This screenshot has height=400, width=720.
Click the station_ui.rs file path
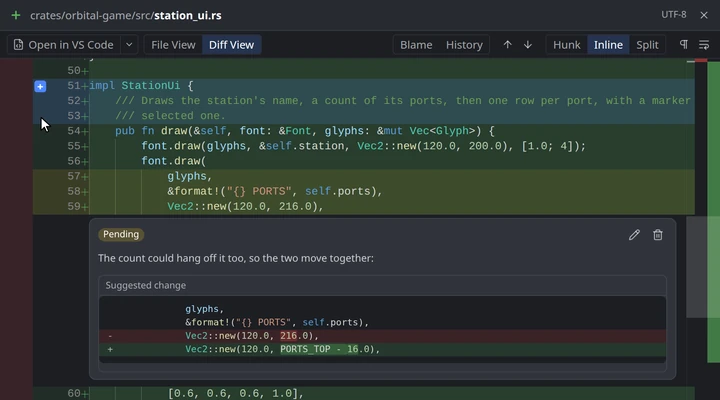(x=125, y=16)
